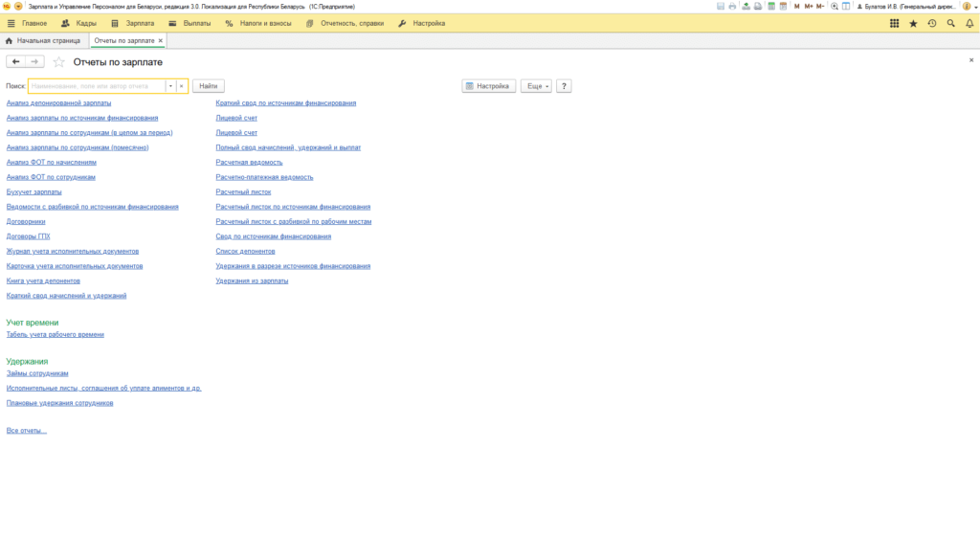Click the Настройка button near search
This screenshot has height=560, width=980.
[488, 86]
